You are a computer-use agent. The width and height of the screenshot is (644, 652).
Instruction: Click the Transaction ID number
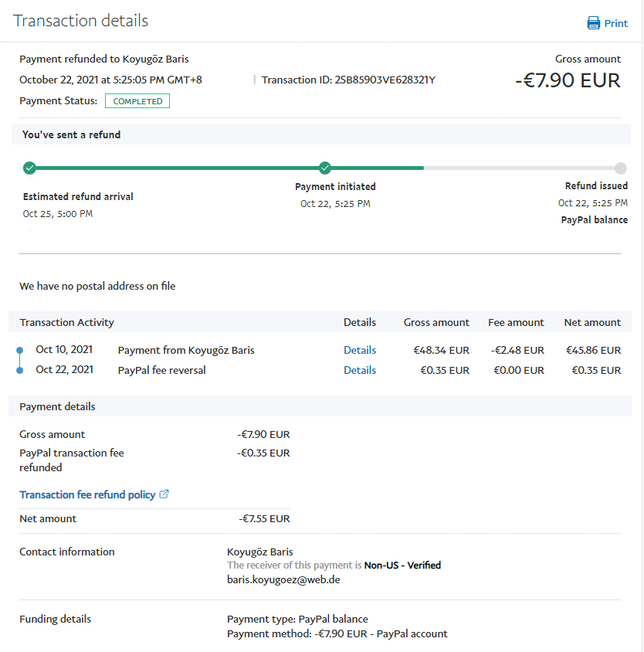(x=385, y=80)
